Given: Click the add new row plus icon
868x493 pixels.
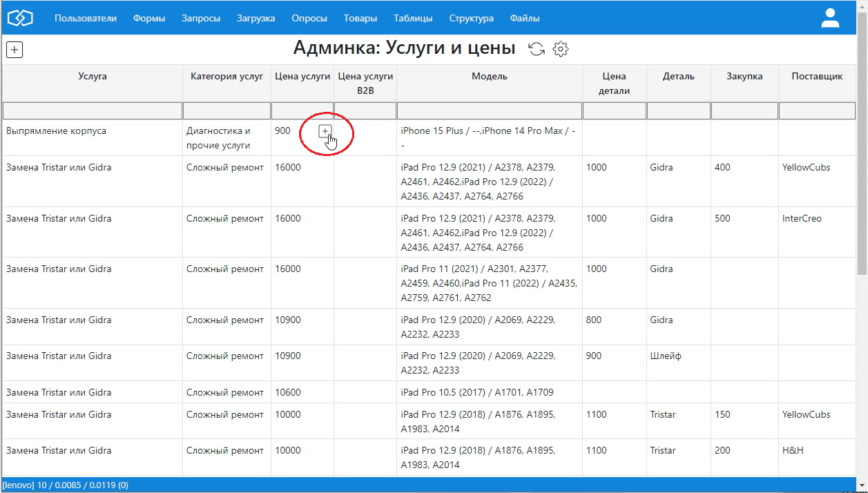Looking at the screenshot, I should point(15,50).
